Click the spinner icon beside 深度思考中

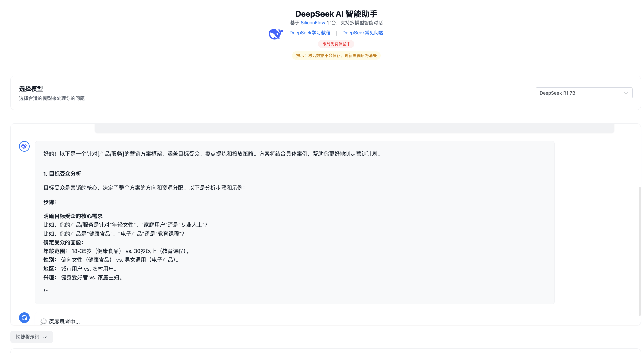pyautogui.click(x=43, y=322)
